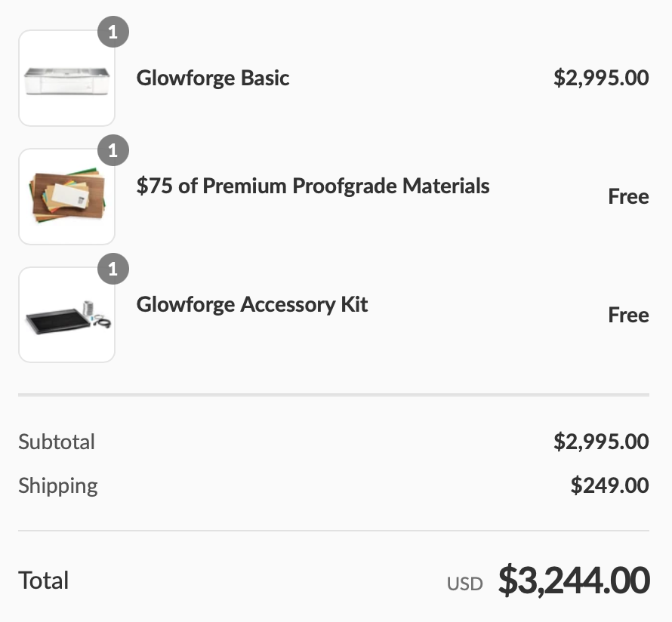Click the $249.00 shipping cost
The image size is (672, 622).
[x=609, y=485]
